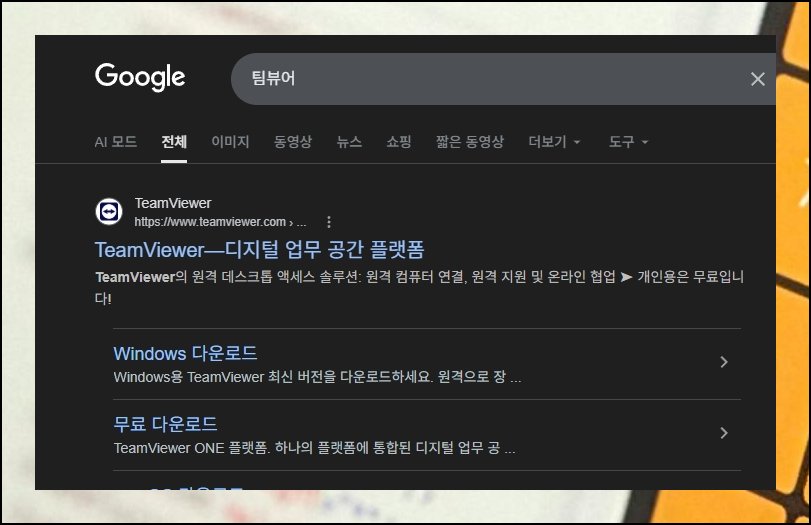The width and height of the screenshot is (811, 525).
Task: Expand chevron on Windows 다운로드 row
Action: coord(724,362)
